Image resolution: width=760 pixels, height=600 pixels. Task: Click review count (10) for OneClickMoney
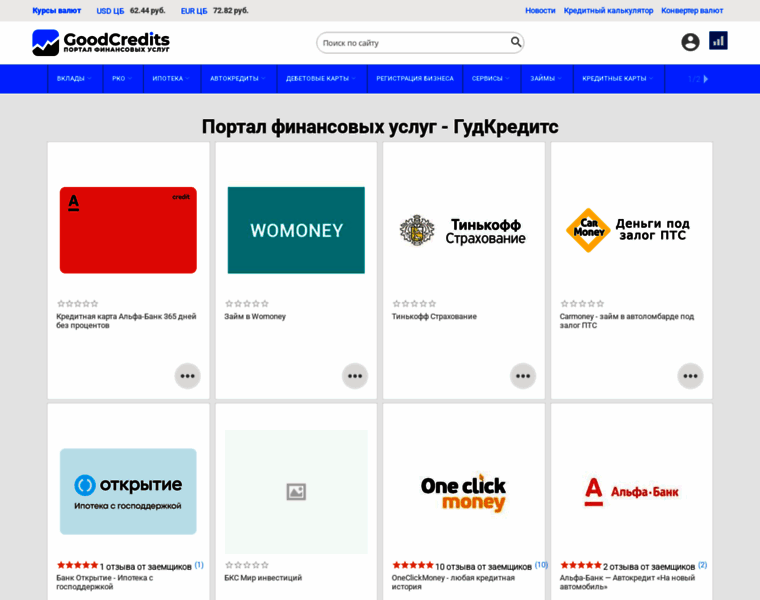pos(541,565)
